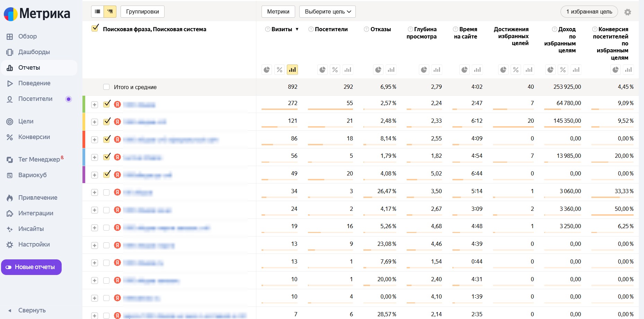Show pie chart for Время на сайте
Image resolution: width=644 pixels, height=319 pixels.
(x=465, y=70)
